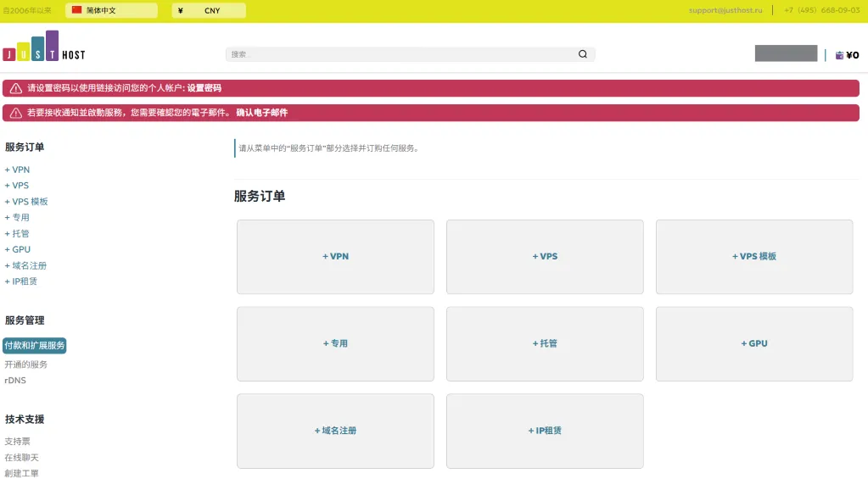
Task: Click the redacted account name button
Action: (786, 53)
